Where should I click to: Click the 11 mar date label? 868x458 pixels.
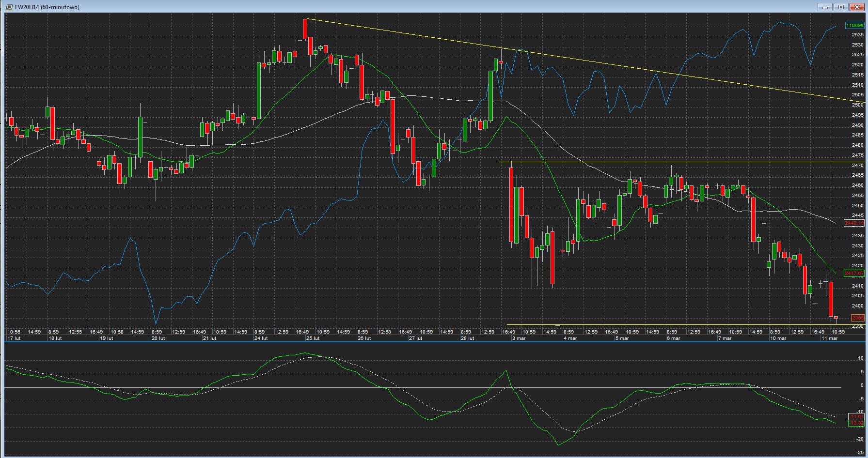coord(830,338)
